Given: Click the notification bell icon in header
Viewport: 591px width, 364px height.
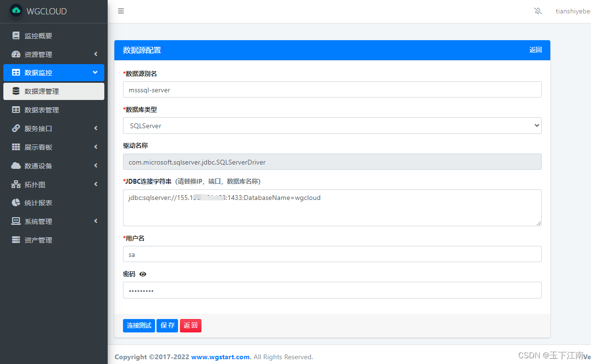Looking at the screenshot, I should (538, 11).
